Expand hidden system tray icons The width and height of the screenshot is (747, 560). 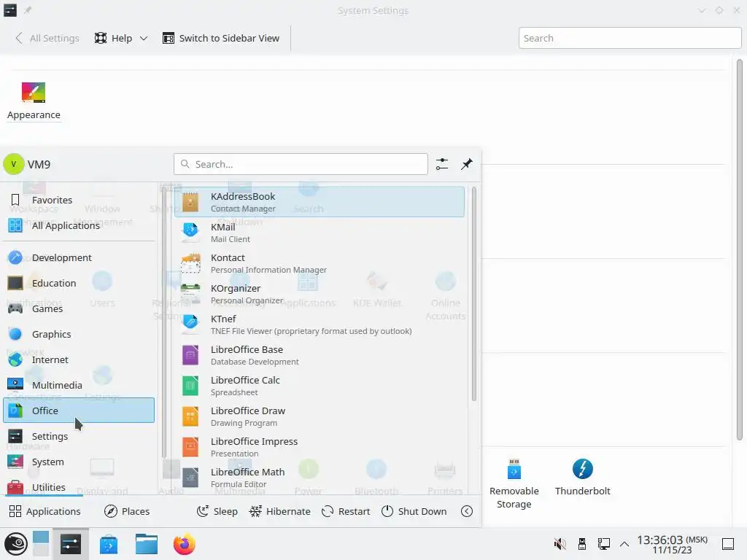[624, 544]
